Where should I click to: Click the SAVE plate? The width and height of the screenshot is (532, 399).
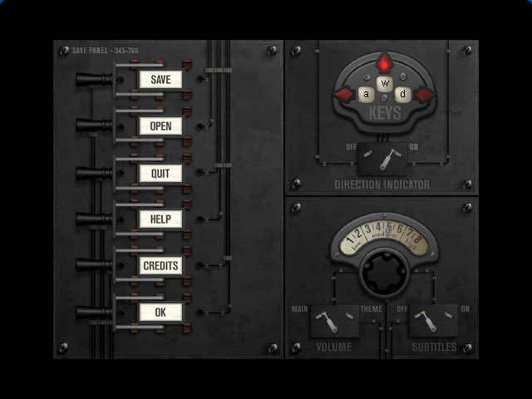pyautogui.click(x=160, y=80)
